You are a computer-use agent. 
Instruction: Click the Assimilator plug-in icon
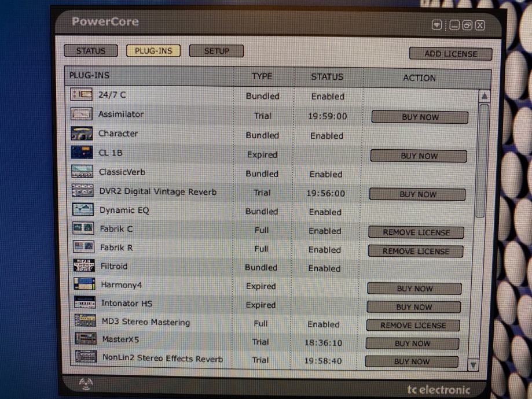pos(82,114)
